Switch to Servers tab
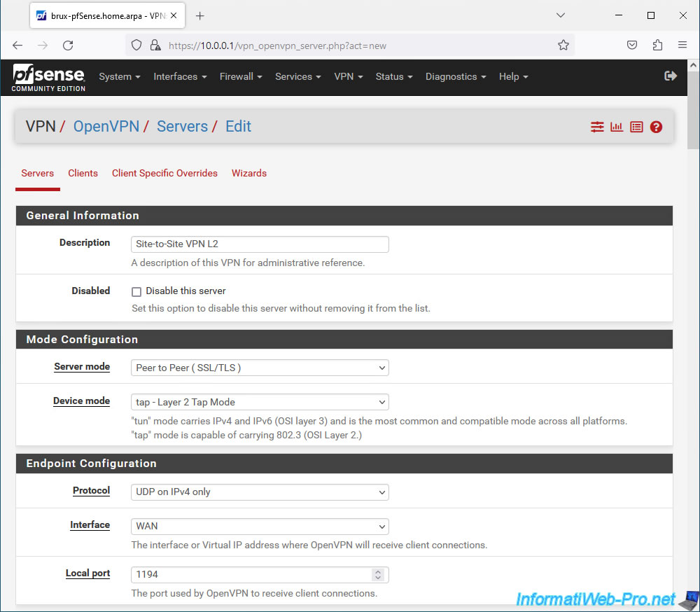This screenshot has width=700, height=612. click(38, 174)
